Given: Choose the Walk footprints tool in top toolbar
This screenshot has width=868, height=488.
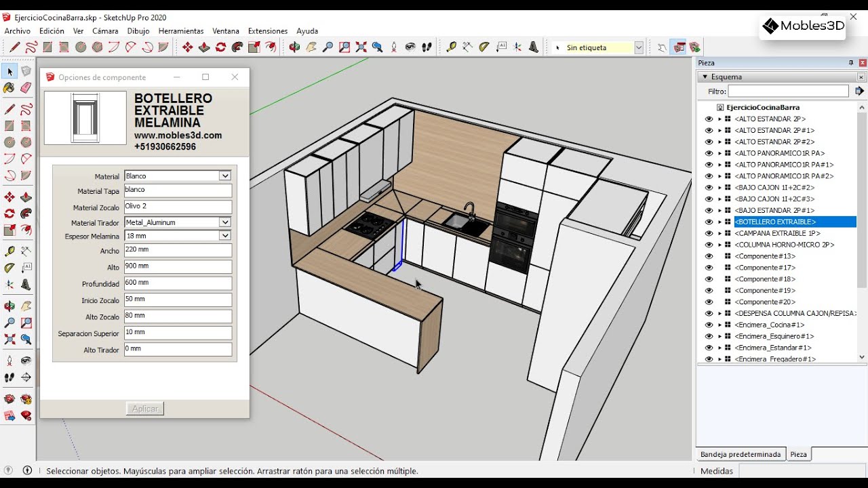Looking at the screenshot, I should [427, 47].
